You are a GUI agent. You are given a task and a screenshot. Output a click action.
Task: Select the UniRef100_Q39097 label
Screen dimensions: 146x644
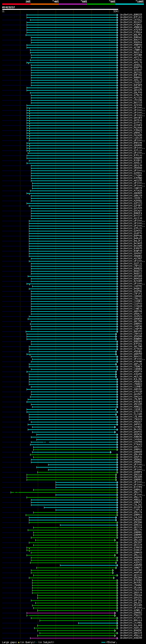[131, 70]
